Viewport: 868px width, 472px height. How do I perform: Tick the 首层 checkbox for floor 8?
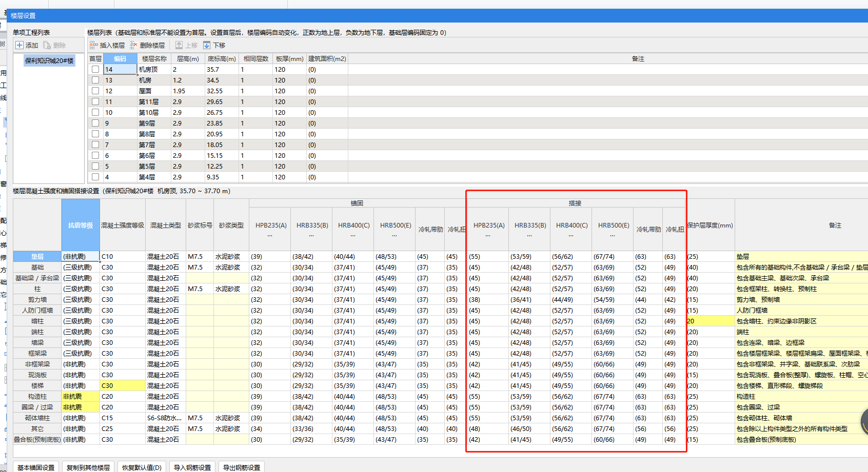pyautogui.click(x=95, y=134)
